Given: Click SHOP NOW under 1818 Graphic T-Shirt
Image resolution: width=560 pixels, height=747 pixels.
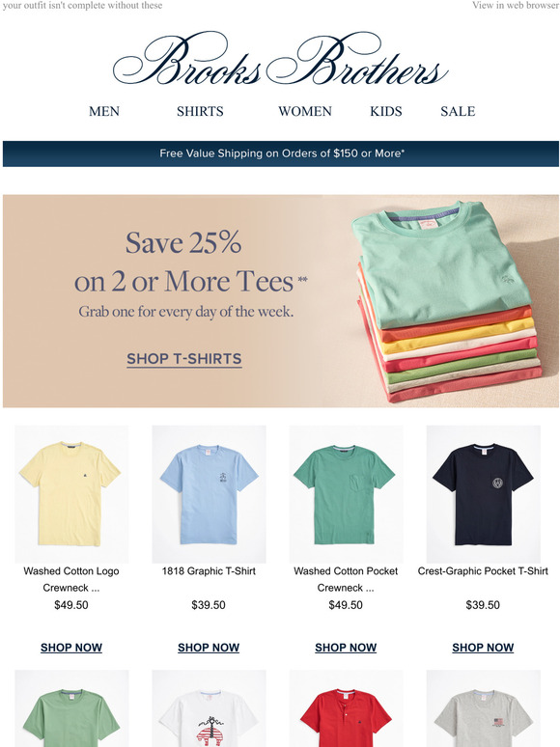Looking at the screenshot, I should (209, 648).
